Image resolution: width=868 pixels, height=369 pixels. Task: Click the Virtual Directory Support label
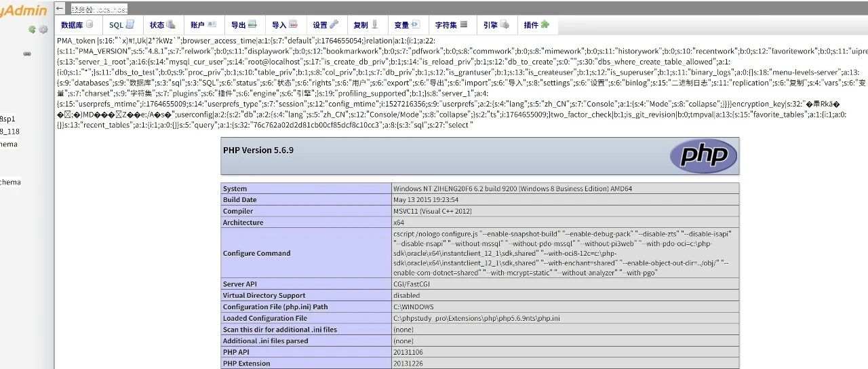tap(264, 296)
